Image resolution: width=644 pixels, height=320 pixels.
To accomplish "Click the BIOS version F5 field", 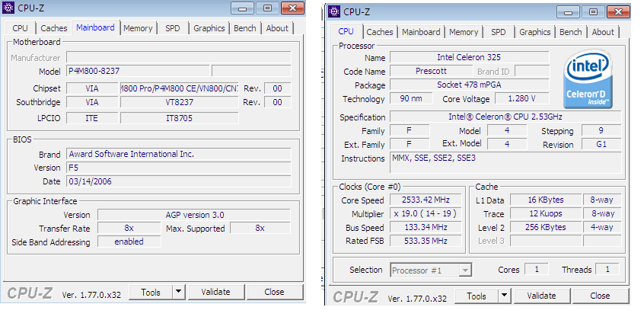I will 179,168.
